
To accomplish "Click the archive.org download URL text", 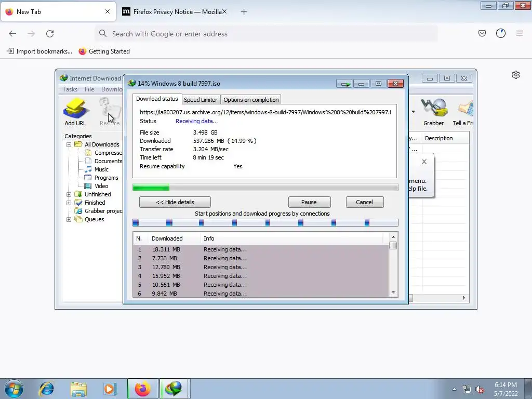I will point(265,112).
